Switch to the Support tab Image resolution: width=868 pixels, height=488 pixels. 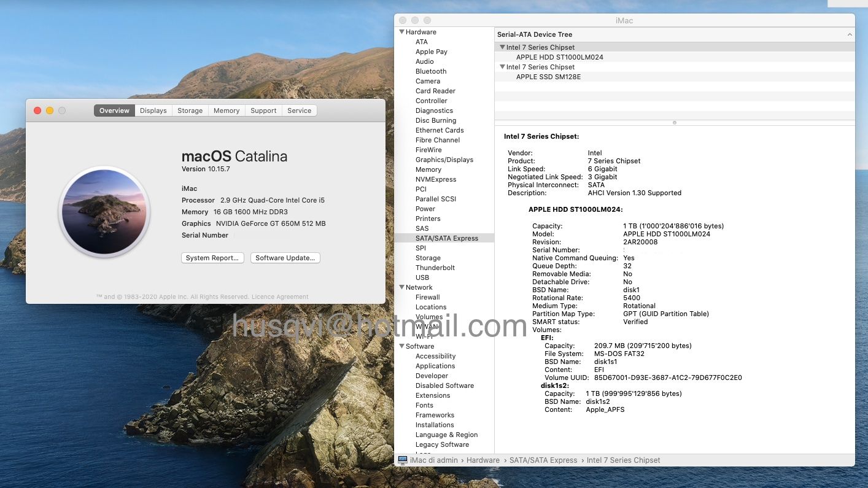coord(263,110)
